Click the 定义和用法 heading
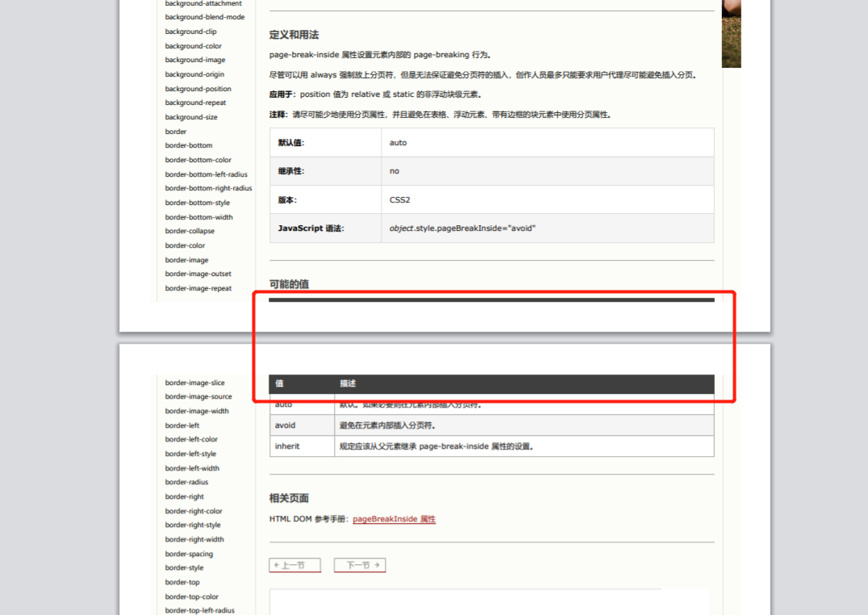 294,35
